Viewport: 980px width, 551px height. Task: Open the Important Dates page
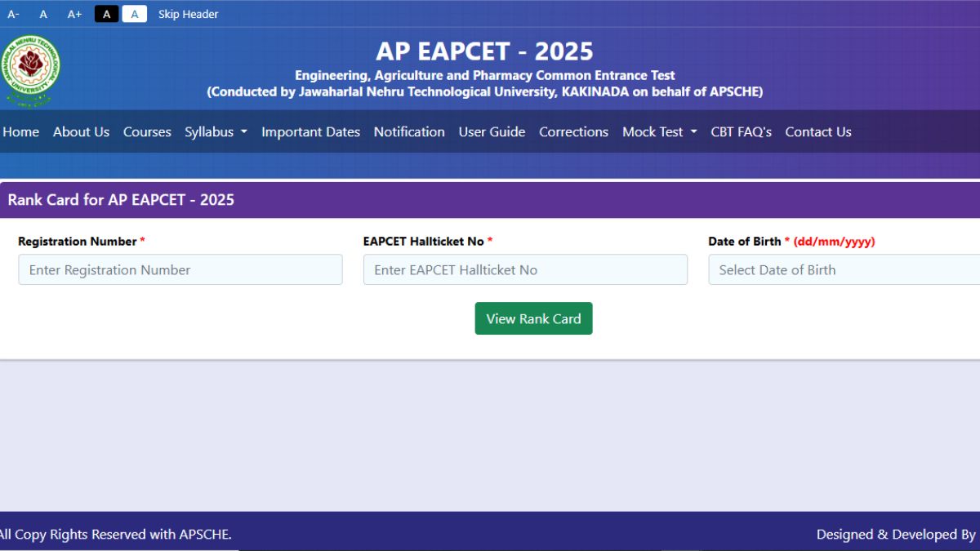pos(310,131)
